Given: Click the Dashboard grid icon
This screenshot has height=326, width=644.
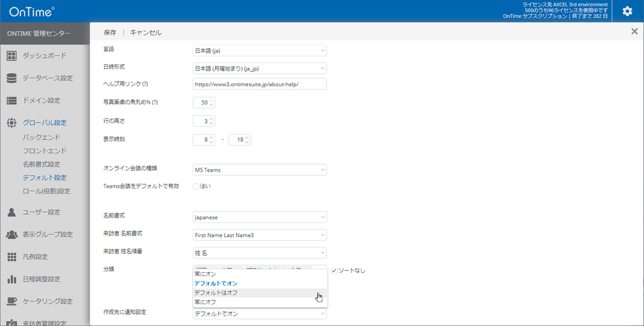Looking at the screenshot, I should (x=11, y=55).
